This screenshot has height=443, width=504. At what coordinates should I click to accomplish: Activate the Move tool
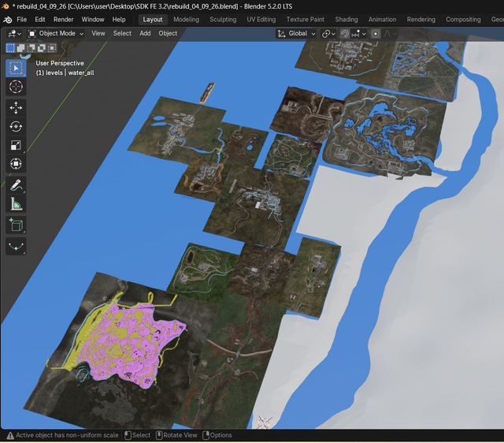pyautogui.click(x=16, y=108)
